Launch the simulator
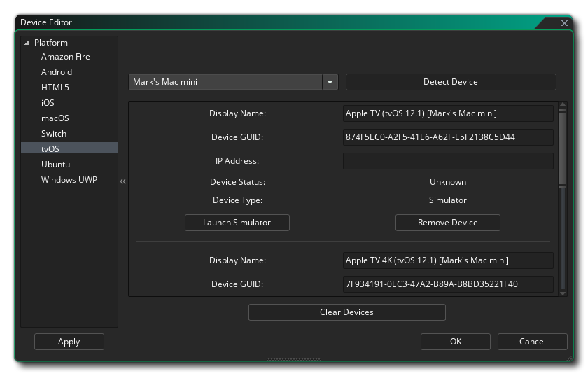Screen dimensions: 588x376 point(237,223)
